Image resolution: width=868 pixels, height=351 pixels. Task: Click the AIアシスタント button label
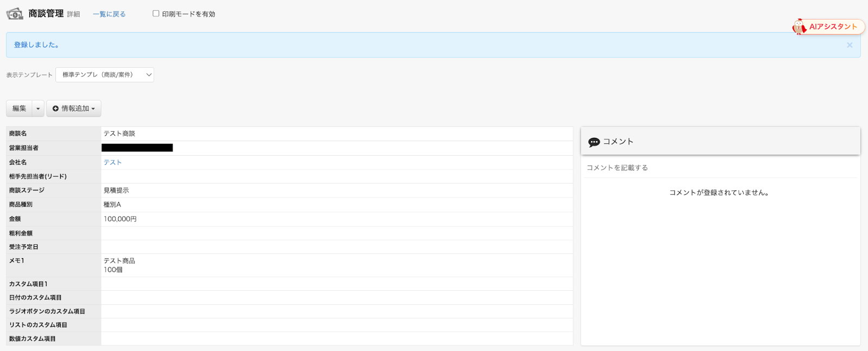(833, 27)
